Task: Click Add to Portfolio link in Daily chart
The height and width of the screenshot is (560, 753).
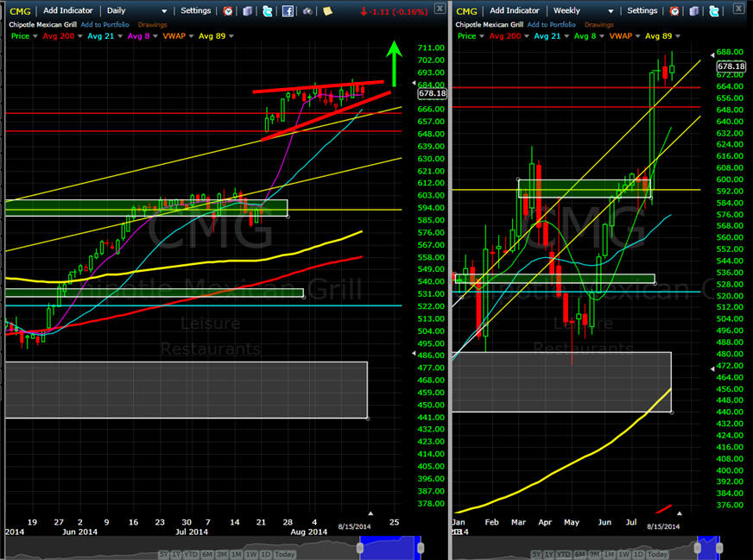Action: point(104,24)
